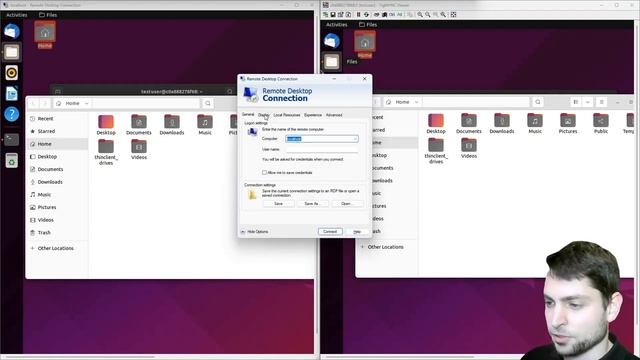This screenshot has width=640, height=360.
Task: Click Save session icon in TightVNC toolbar
Action: (x=333, y=15)
